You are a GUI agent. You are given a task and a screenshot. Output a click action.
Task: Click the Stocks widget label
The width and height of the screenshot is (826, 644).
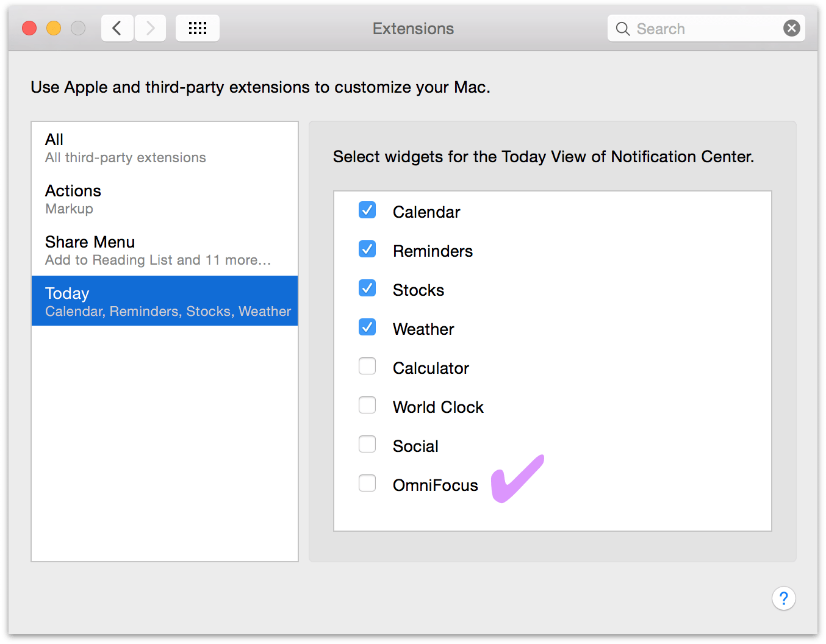418,290
